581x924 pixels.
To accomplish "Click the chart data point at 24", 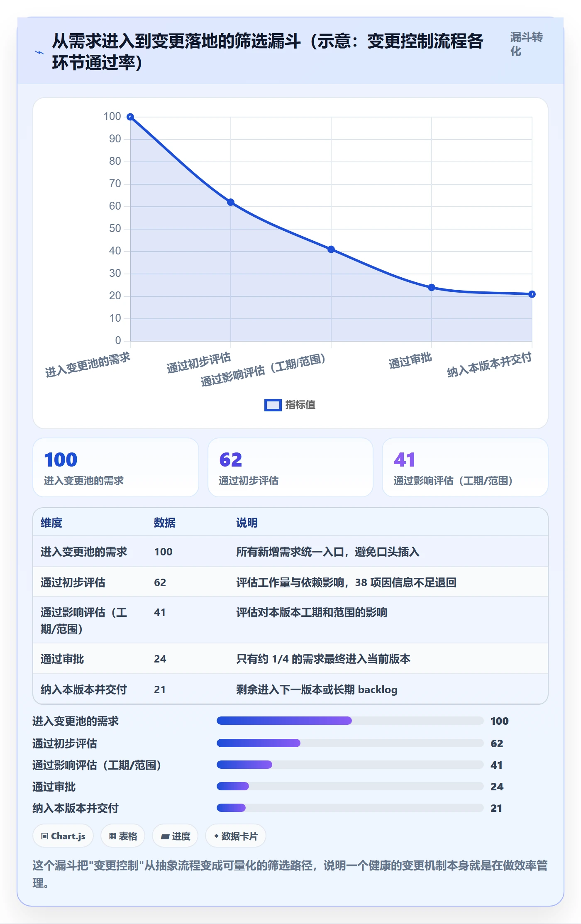I will tap(432, 287).
